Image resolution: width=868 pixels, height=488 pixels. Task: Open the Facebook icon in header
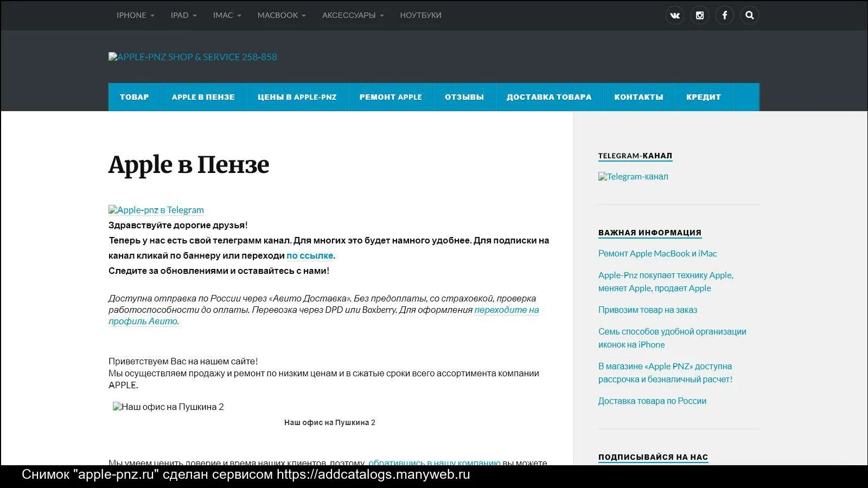click(725, 15)
